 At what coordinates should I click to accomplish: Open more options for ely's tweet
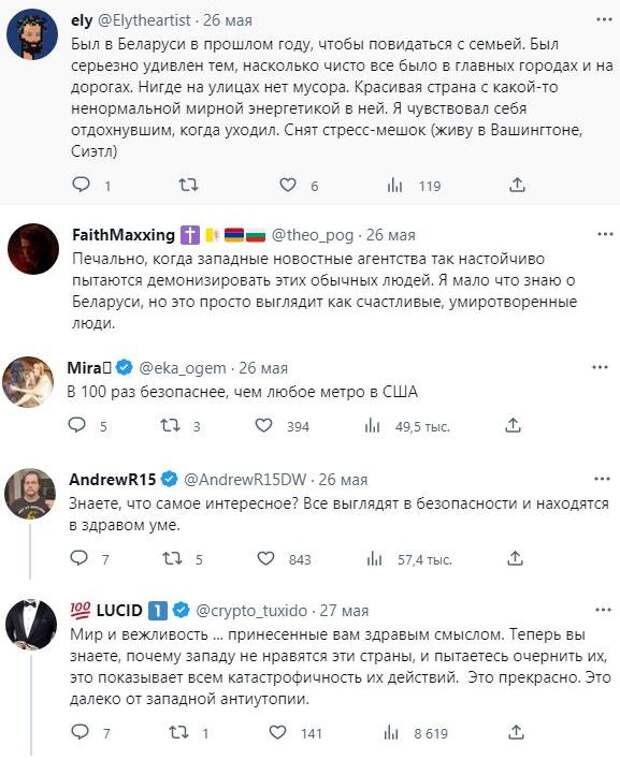pyautogui.click(x=604, y=19)
